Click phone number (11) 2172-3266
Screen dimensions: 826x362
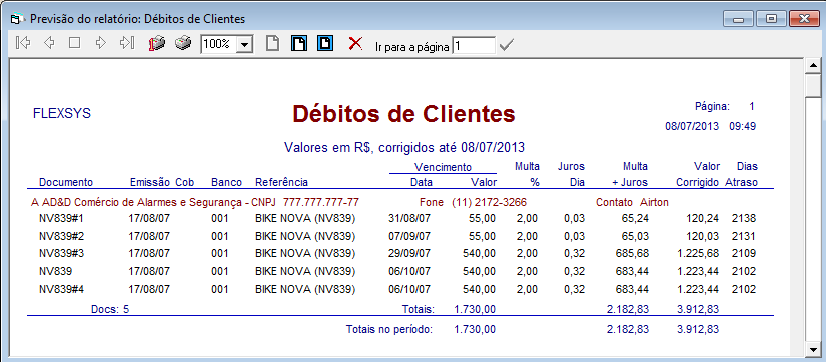tap(489, 202)
